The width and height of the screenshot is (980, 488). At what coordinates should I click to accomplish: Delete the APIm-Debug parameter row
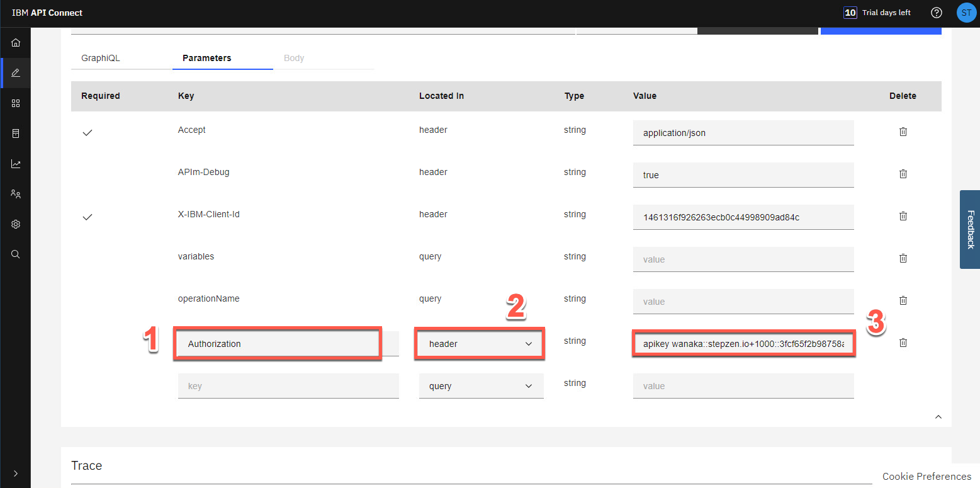903,174
